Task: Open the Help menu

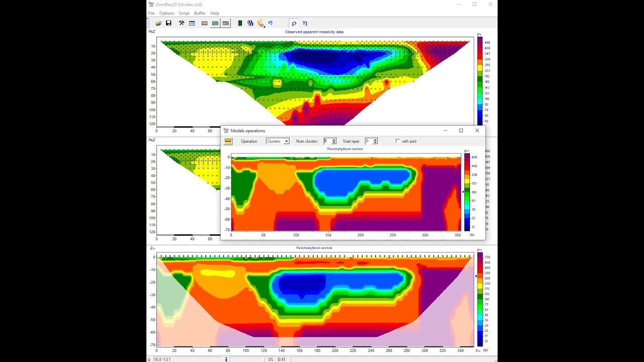Action: (215, 13)
